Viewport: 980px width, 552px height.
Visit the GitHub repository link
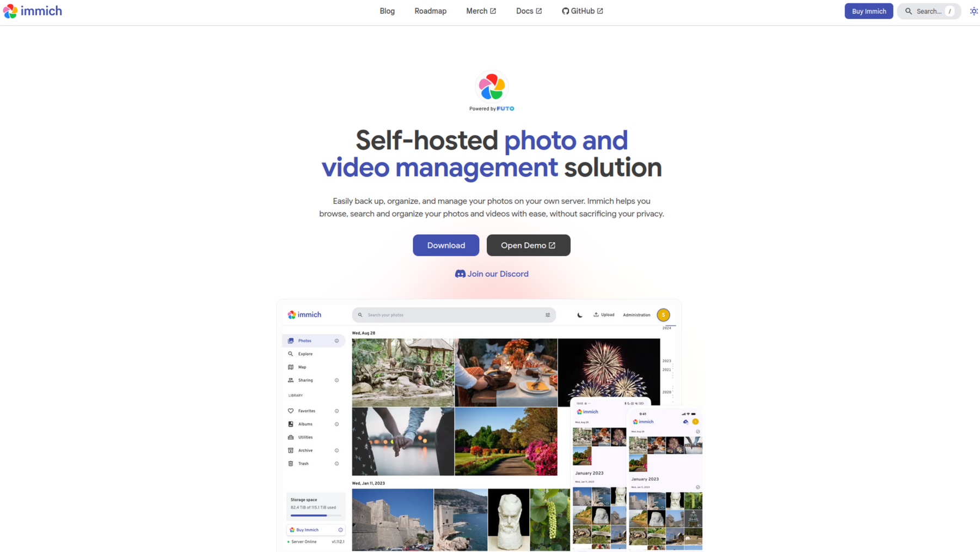coord(582,11)
